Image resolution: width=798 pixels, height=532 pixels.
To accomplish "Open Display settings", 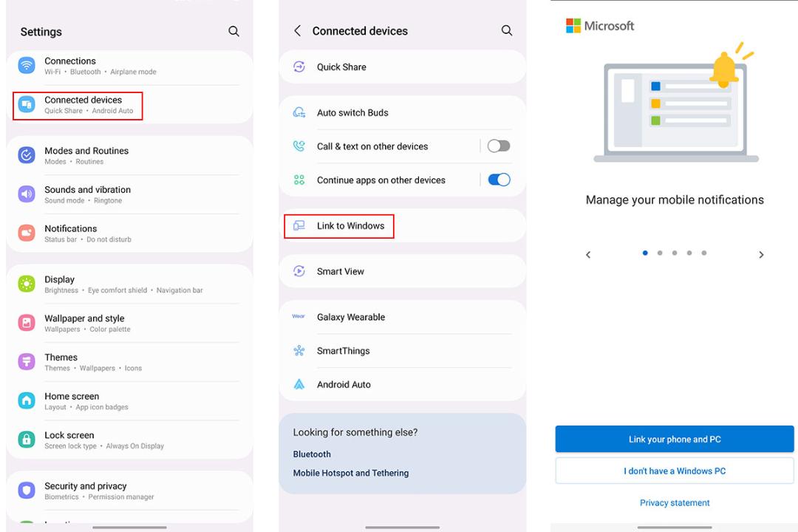I will click(x=129, y=284).
